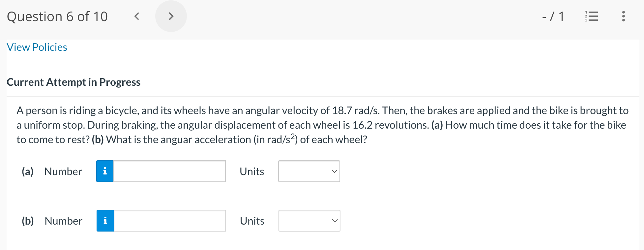Viewport: 644px width, 250px height.
Task: Click the second Units chevron arrow
Action: (334, 221)
